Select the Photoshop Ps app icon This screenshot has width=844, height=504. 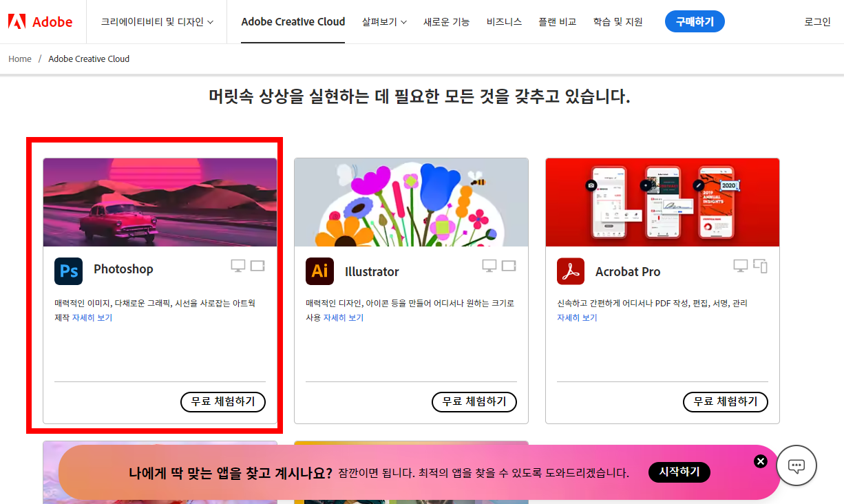tap(68, 271)
